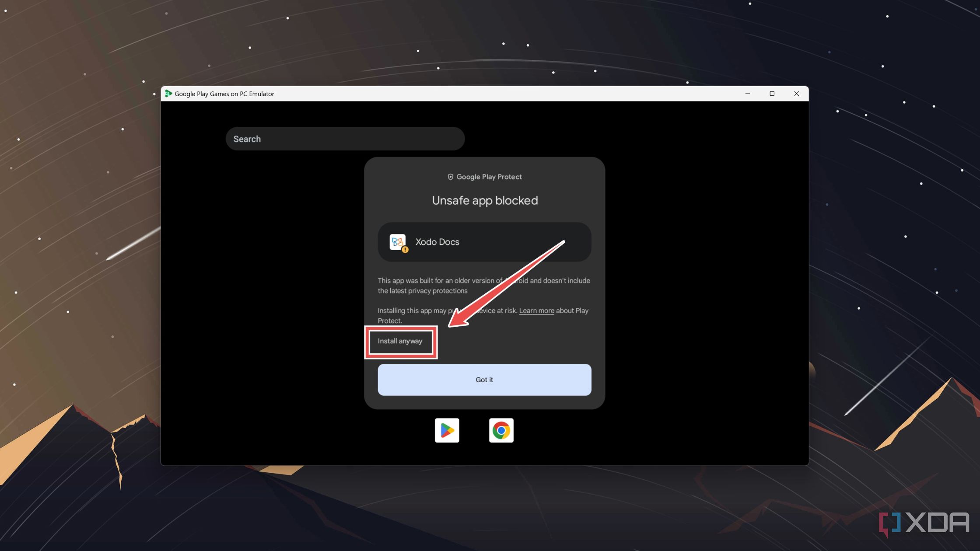Expand the blocked app information section

pyautogui.click(x=485, y=241)
